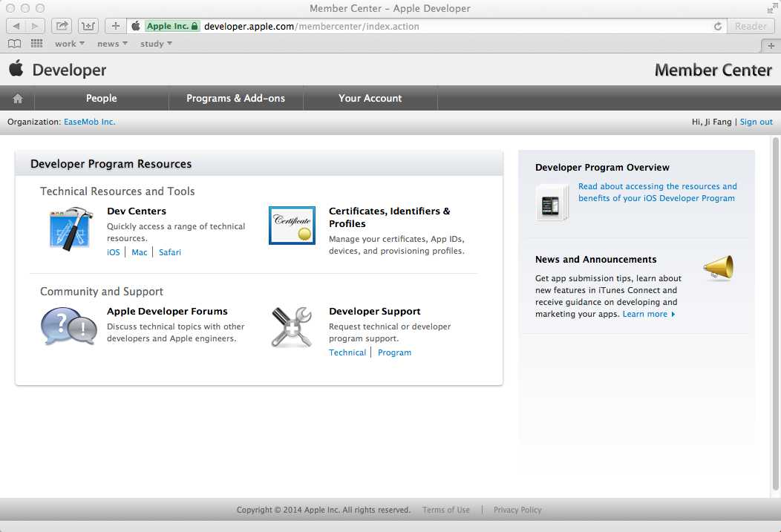Open the Safari Dev Center link
Viewport: 781px width, 532px height.
[x=170, y=252]
